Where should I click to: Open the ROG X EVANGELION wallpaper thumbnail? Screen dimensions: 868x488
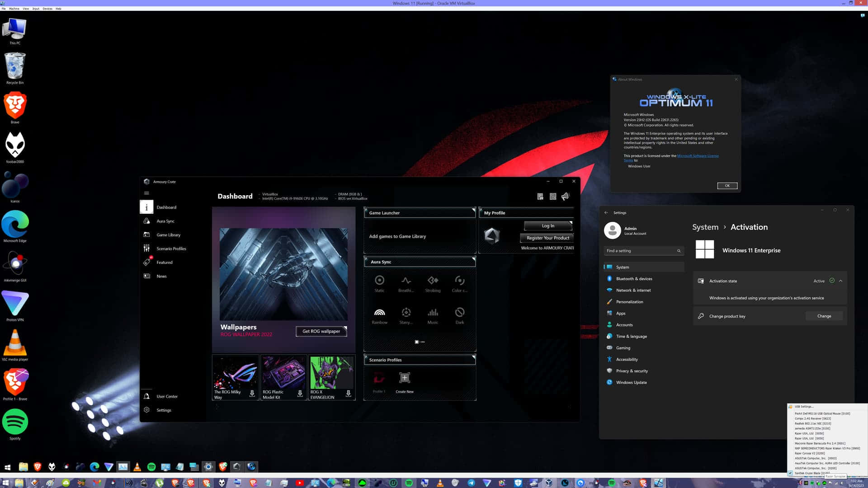pos(331,372)
